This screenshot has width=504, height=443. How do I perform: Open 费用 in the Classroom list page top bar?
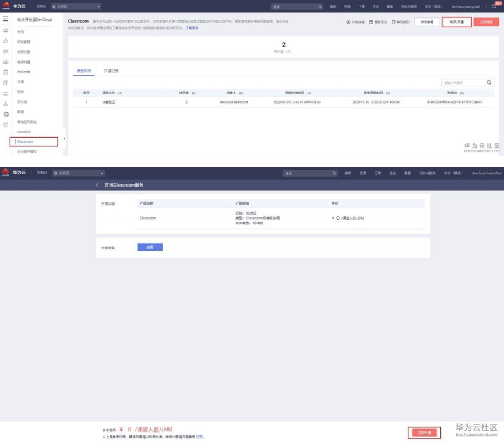(x=333, y=7)
